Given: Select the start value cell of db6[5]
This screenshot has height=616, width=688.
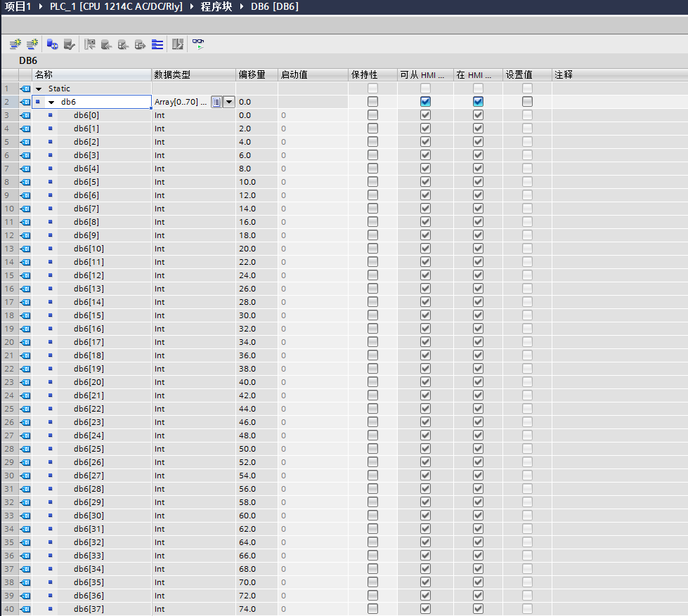Looking at the screenshot, I should pyautogui.click(x=313, y=182).
